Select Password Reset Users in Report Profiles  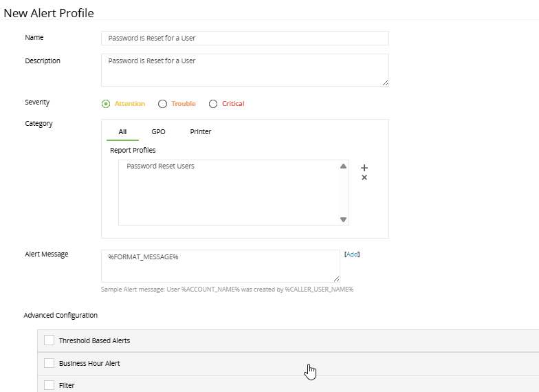[160, 166]
